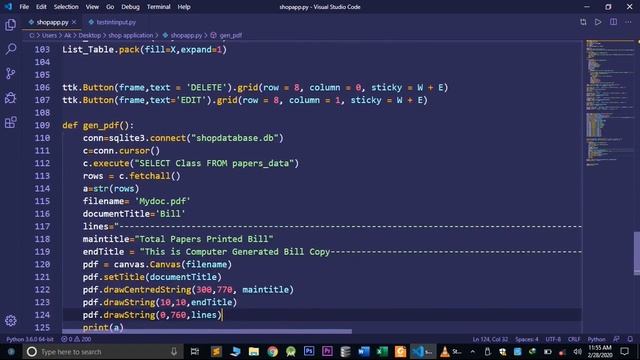Run Python file with the play icon
Image resolution: width=640 pixels, height=360 pixels.
click(x=598, y=22)
